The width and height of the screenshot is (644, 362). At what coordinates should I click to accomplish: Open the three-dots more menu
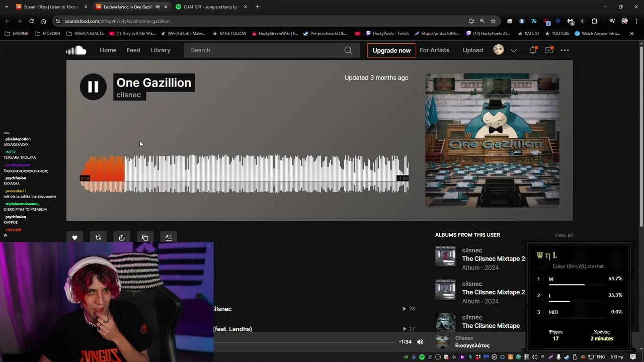click(565, 50)
